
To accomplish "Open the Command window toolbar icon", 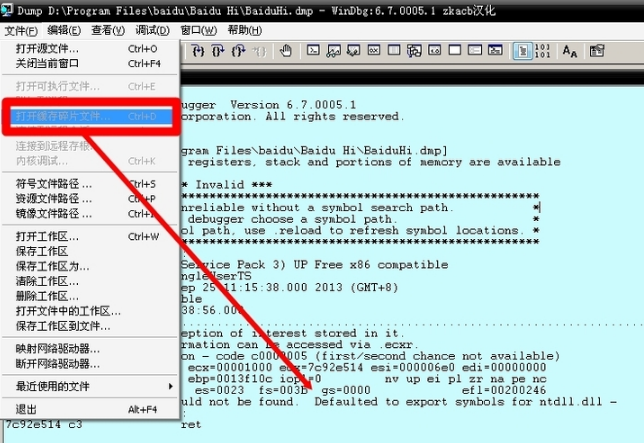I will [313, 50].
